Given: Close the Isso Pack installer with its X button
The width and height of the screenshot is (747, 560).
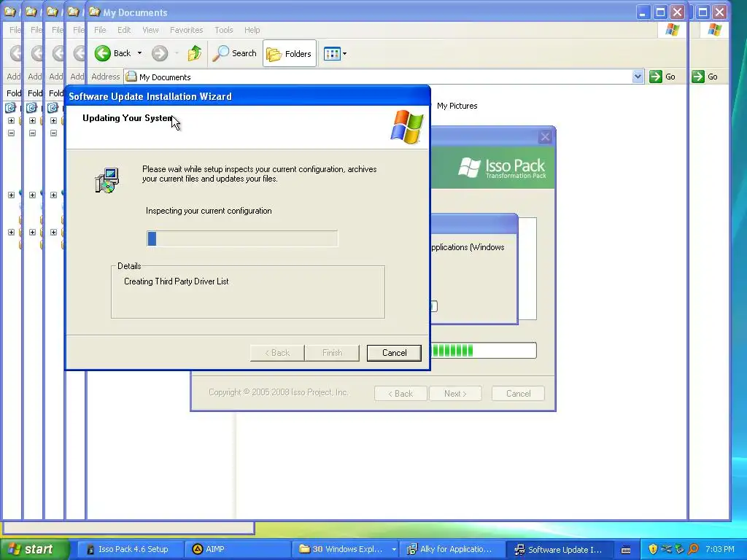Looking at the screenshot, I should coord(545,137).
